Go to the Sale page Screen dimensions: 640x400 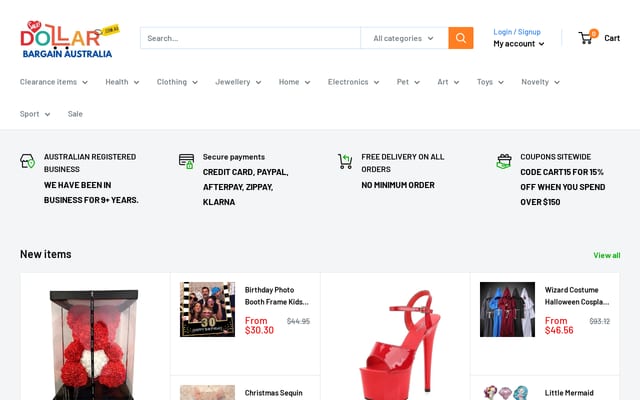[x=75, y=114]
